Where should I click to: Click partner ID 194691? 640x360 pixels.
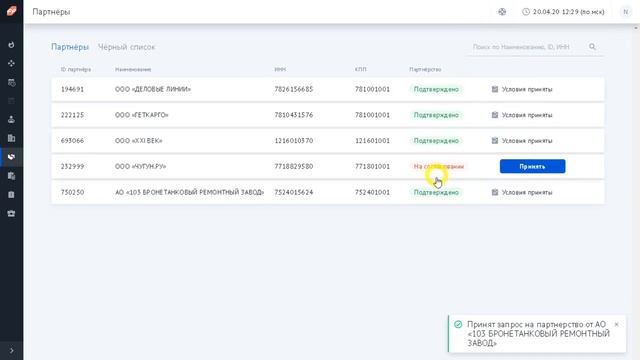pos(72,89)
